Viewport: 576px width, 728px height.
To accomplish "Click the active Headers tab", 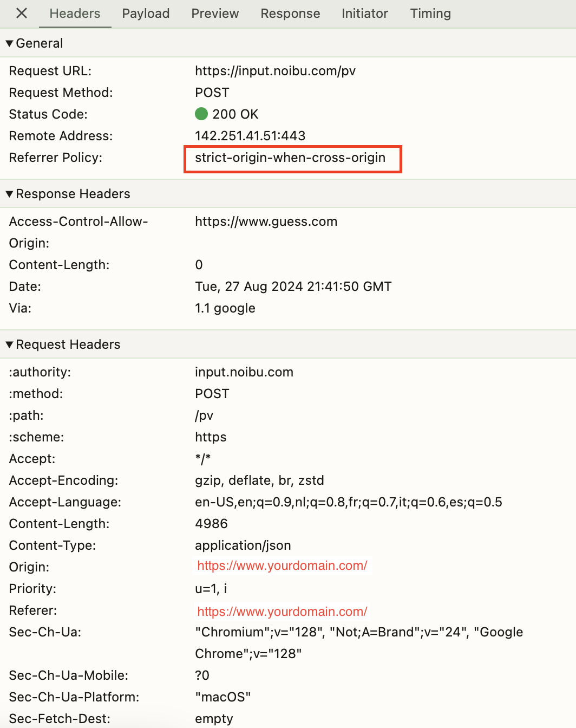I will (75, 14).
